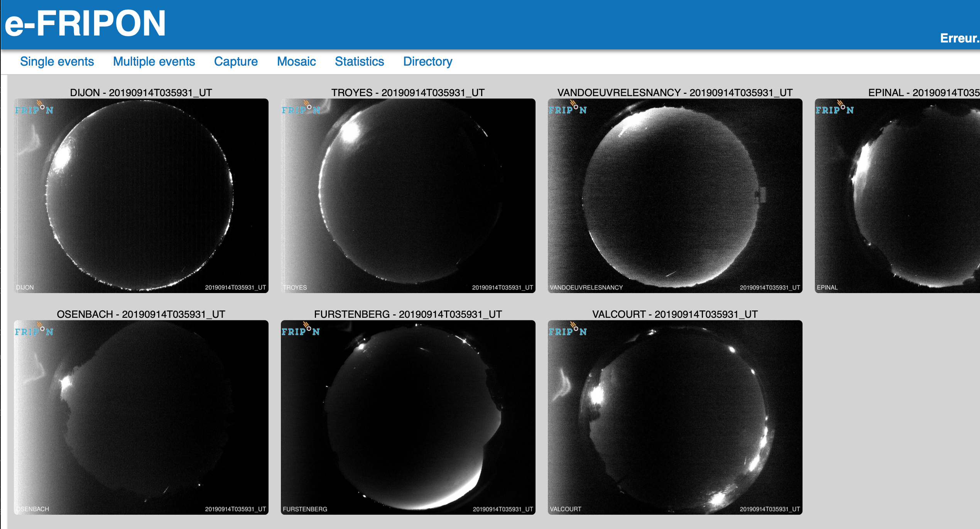Open the FURSTENBERG camera image
The width and height of the screenshot is (980, 529).
[x=408, y=417]
